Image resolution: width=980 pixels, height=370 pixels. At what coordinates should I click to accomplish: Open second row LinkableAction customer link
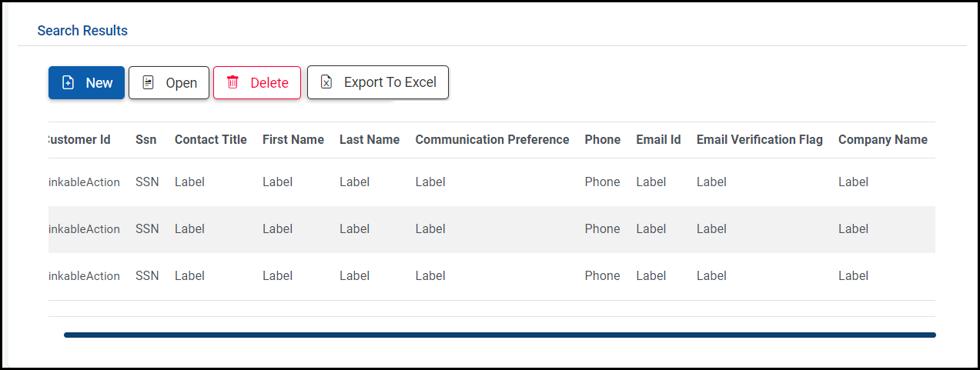tap(85, 229)
